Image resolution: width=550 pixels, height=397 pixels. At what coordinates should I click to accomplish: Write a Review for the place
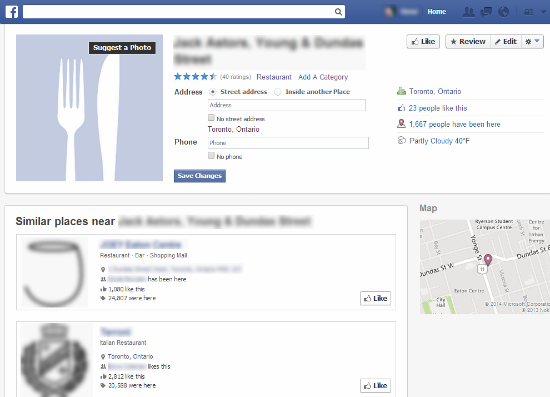click(468, 41)
